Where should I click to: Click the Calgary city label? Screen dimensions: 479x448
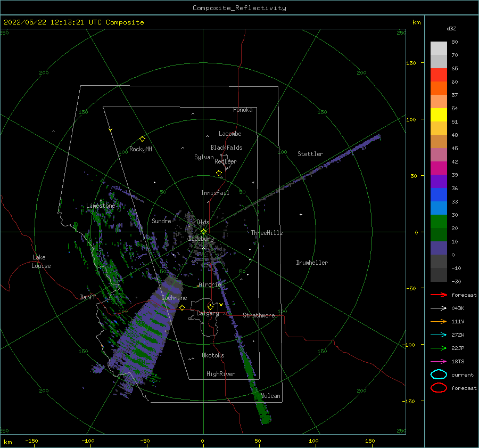[208, 313]
